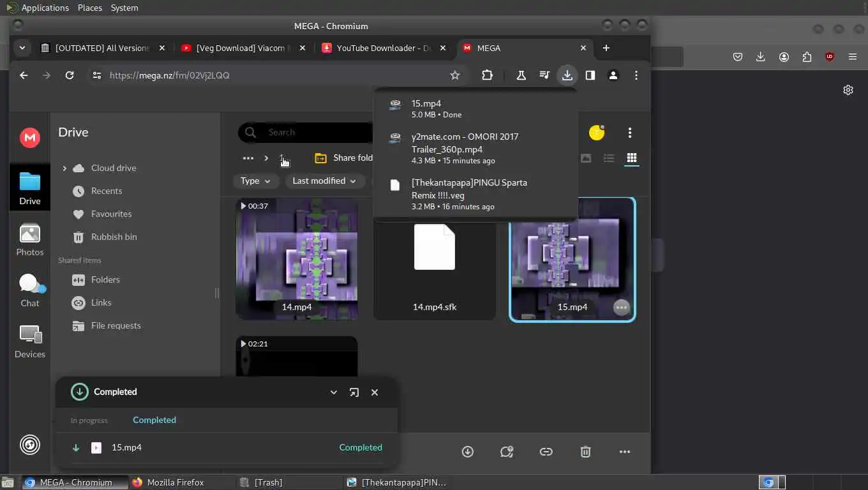Viewport: 868px width, 490px height.
Task: Reload the MEGA page
Action: click(70, 75)
